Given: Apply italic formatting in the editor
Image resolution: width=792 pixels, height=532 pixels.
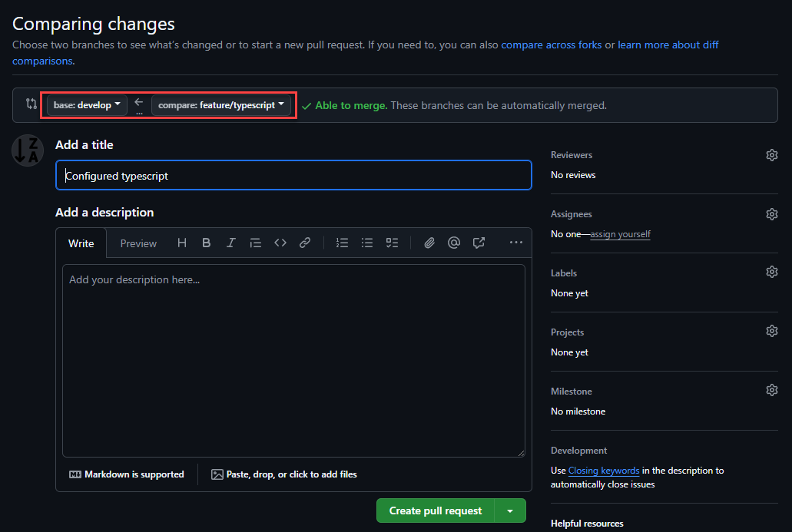Looking at the screenshot, I should (x=230, y=243).
